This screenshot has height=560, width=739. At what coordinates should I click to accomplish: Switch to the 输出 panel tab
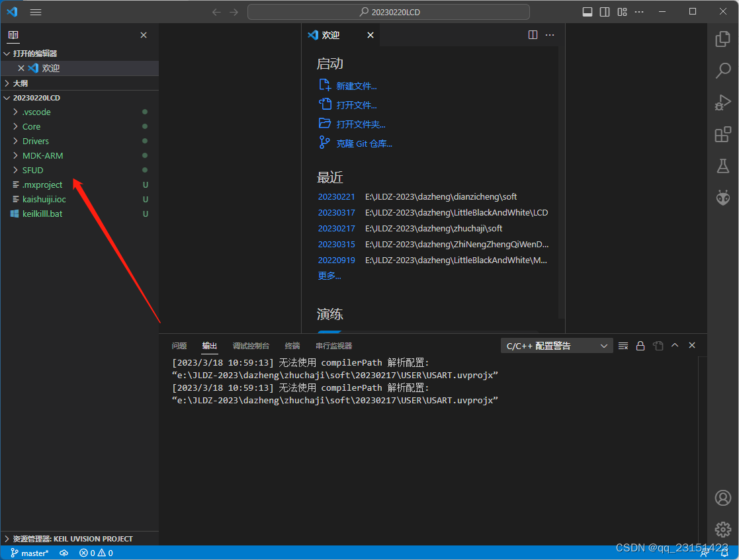click(210, 346)
